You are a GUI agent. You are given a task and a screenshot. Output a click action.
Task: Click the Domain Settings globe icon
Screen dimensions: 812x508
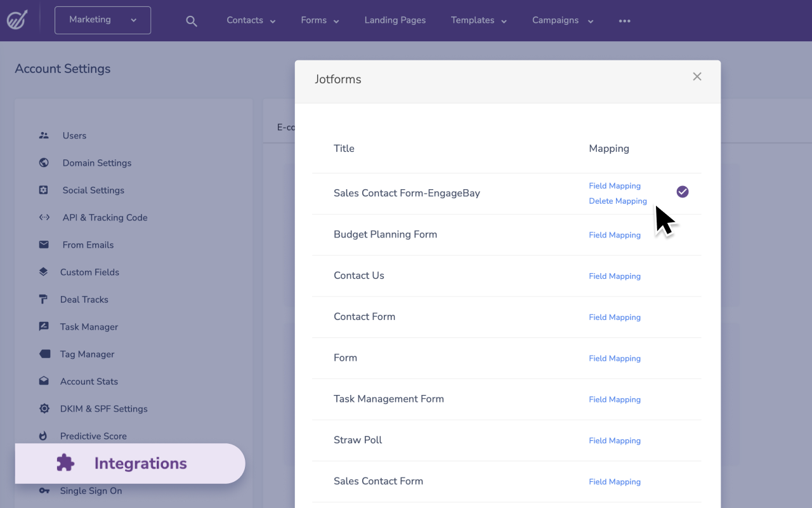44,163
